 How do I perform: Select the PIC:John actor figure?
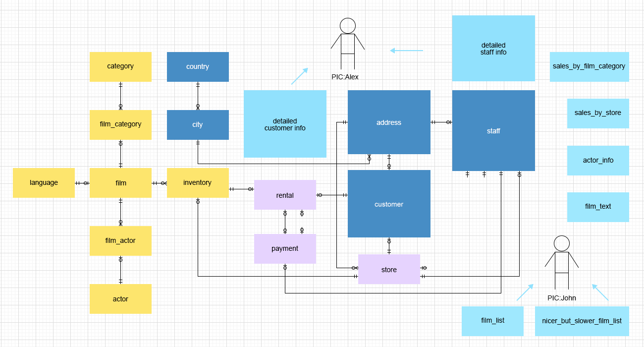pos(562,263)
